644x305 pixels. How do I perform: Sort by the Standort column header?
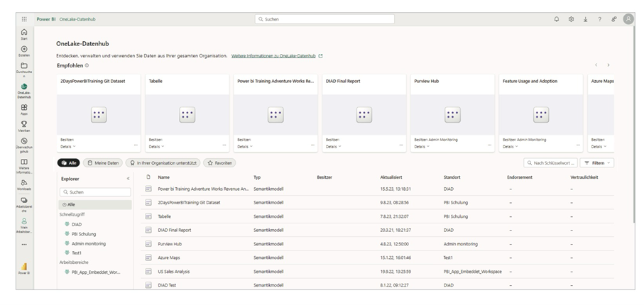(x=452, y=177)
